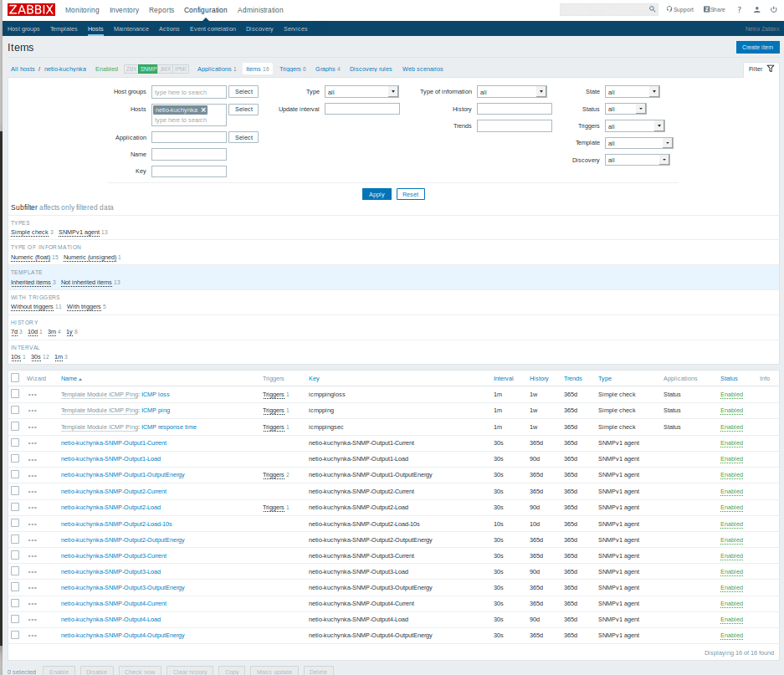The height and width of the screenshot is (675, 784).
Task: Open wizard dots for Output4-OutputEnergy item
Action: [33, 636]
